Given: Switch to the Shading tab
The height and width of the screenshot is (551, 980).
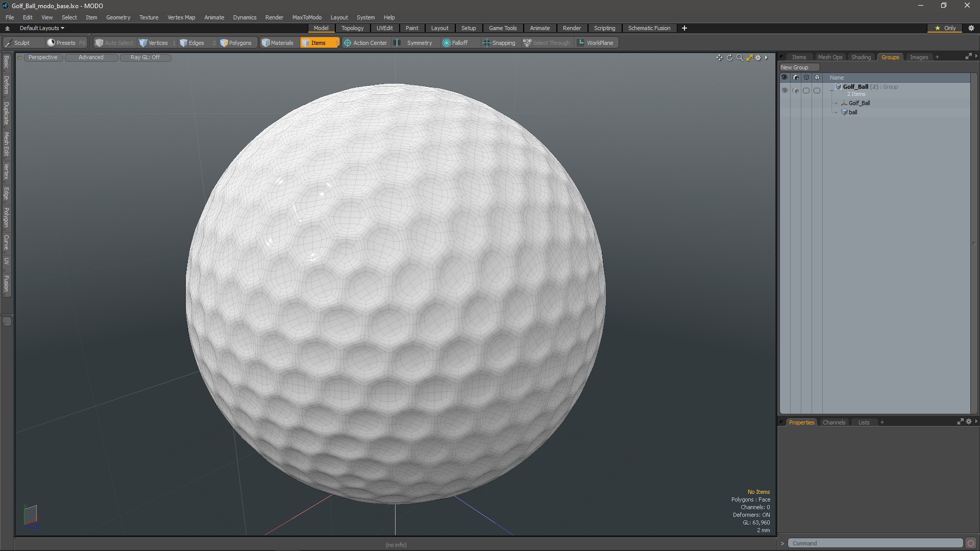Looking at the screenshot, I should point(861,57).
